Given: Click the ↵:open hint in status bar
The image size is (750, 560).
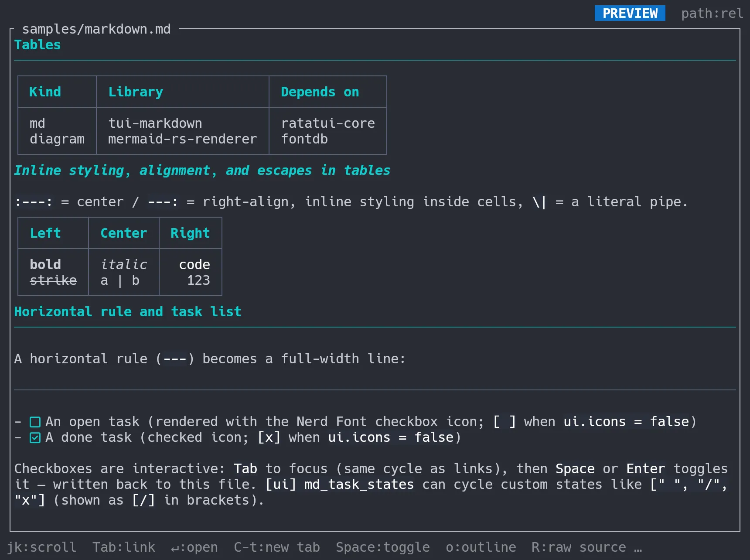Looking at the screenshot, I should pyautogui.click(x=194, y=547).
